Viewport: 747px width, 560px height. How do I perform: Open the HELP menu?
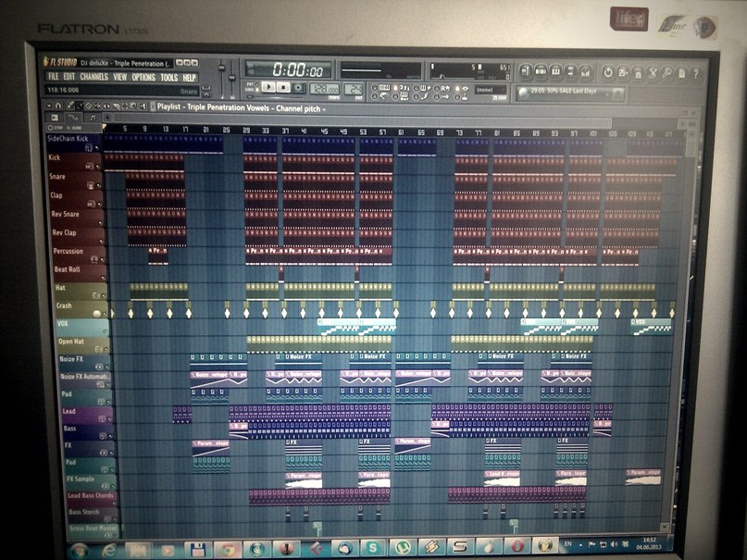click(190, 78)
